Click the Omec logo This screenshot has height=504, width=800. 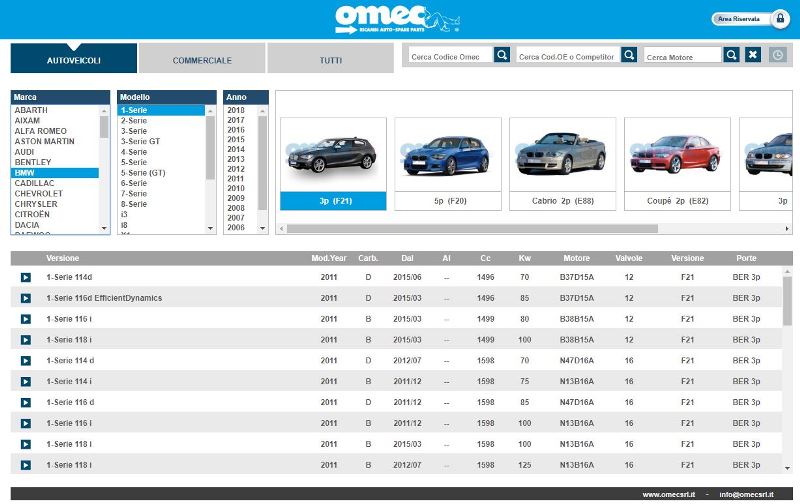pos(397,19)
